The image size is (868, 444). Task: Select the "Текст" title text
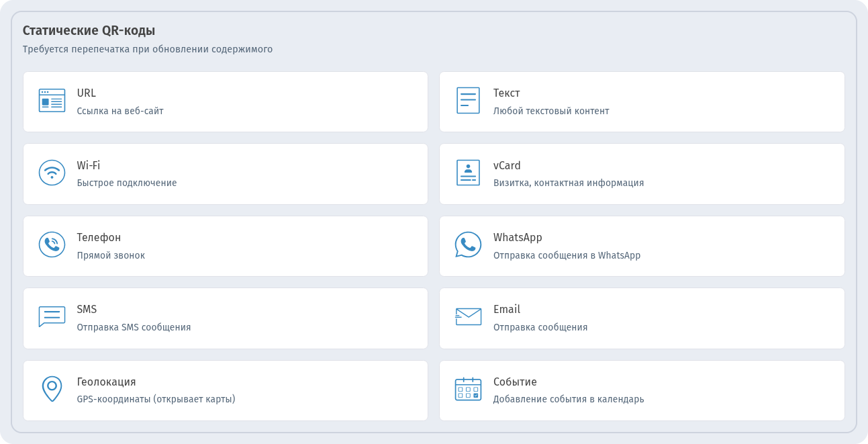point(507,93)
